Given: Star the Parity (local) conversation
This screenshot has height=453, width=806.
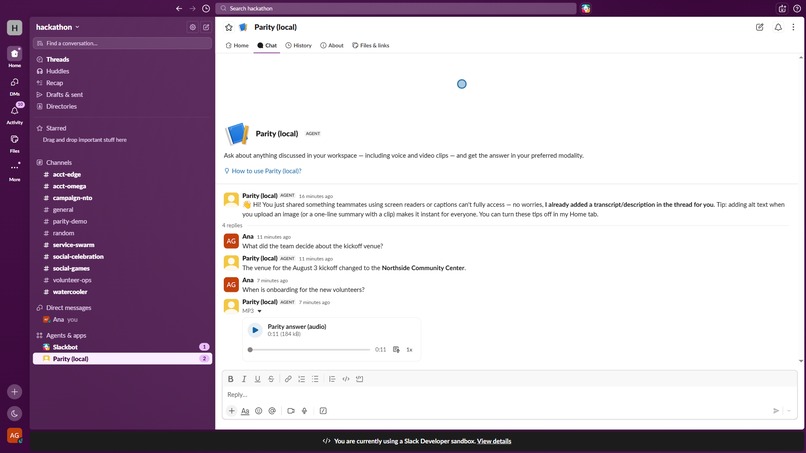Looking at the screenshot, I should pos(229,27).
